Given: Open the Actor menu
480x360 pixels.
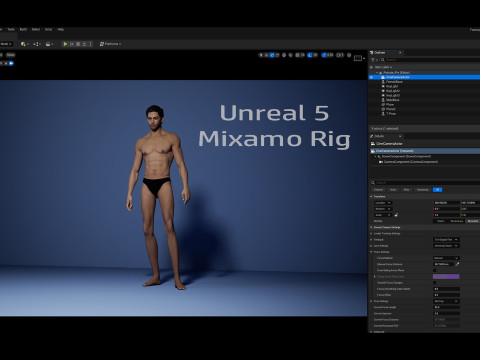Looking at the screenshot, I should pyautogui.click(x=48, y=29).
